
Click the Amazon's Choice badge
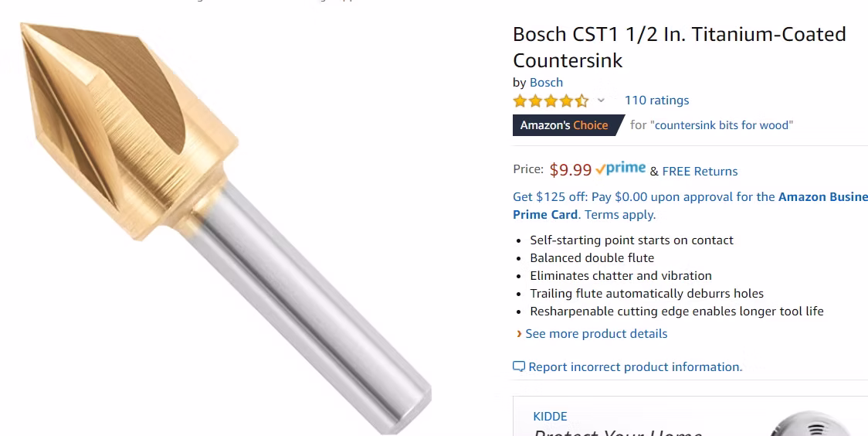[x=565, y=125]
